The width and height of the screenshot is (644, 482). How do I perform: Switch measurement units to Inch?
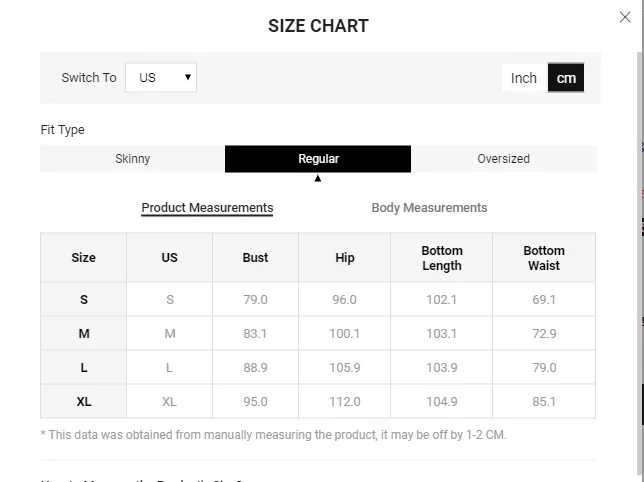524,78
